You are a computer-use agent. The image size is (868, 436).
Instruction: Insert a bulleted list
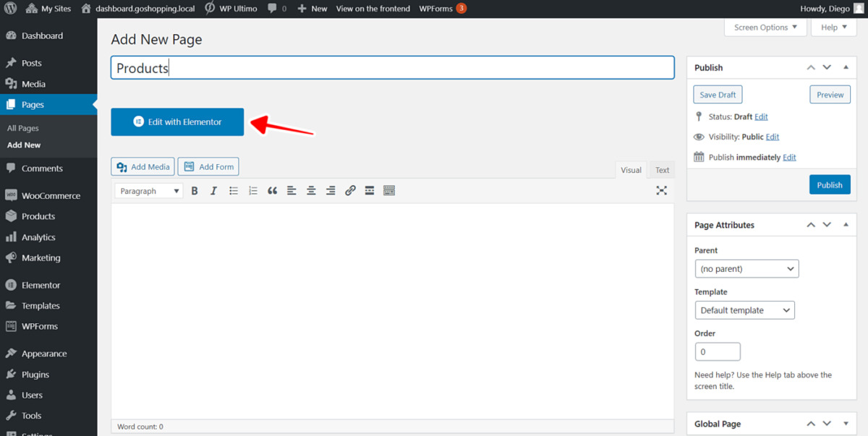click(233, 190)
